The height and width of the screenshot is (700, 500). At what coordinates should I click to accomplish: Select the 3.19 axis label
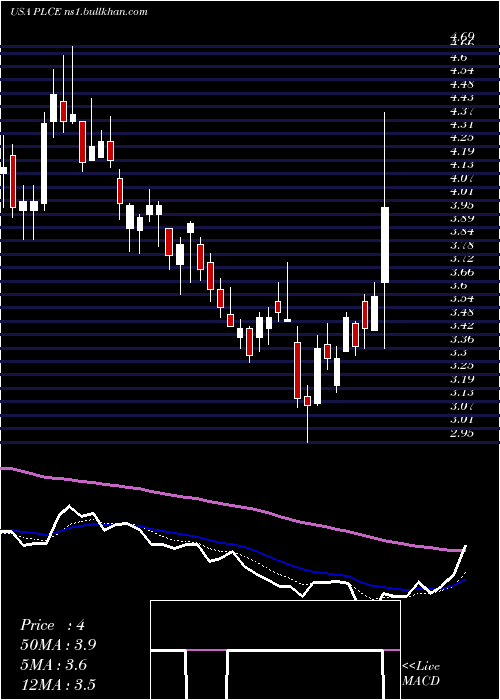click(x=462, y=379)
